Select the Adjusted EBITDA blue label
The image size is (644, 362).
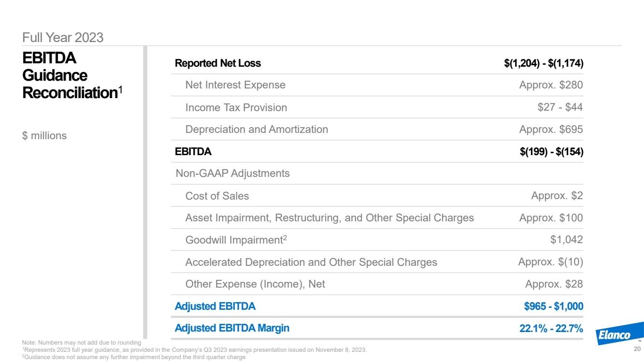tap(215, 306)
